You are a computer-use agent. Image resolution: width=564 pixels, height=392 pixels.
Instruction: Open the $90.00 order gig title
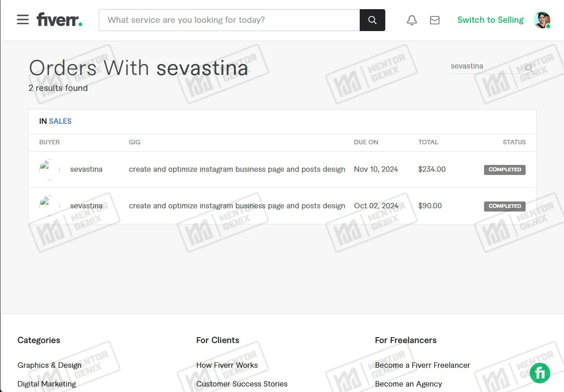click(x=237, y=206)
